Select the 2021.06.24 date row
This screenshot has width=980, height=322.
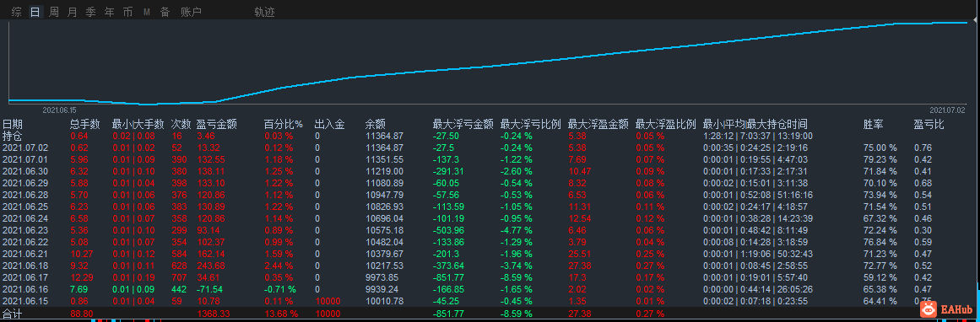(x=490, y=218)
